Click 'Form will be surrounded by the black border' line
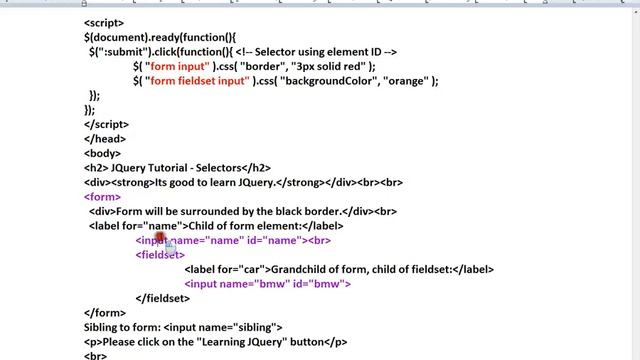This screenshot has height=360, width=640. click(243, 211)
